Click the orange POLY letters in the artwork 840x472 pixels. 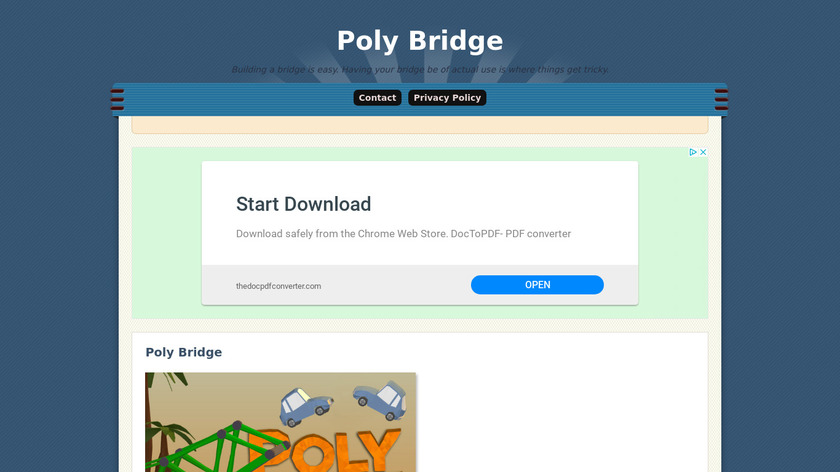click(x=327, y=450)
